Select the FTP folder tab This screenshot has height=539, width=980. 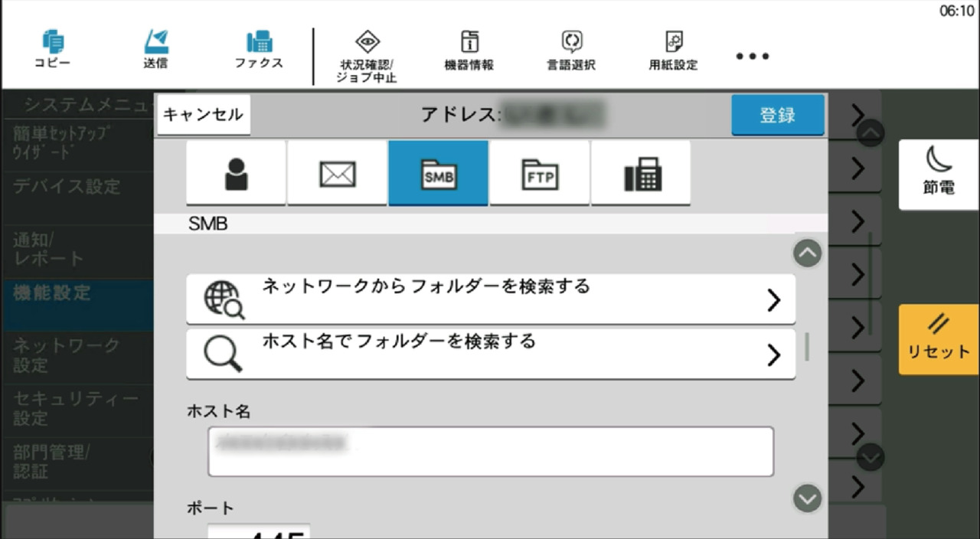[x=540, y=173]
